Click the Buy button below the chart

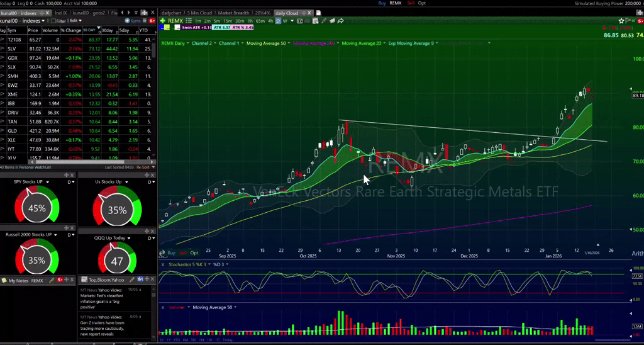pyautogui.click(x=171, y=253)
